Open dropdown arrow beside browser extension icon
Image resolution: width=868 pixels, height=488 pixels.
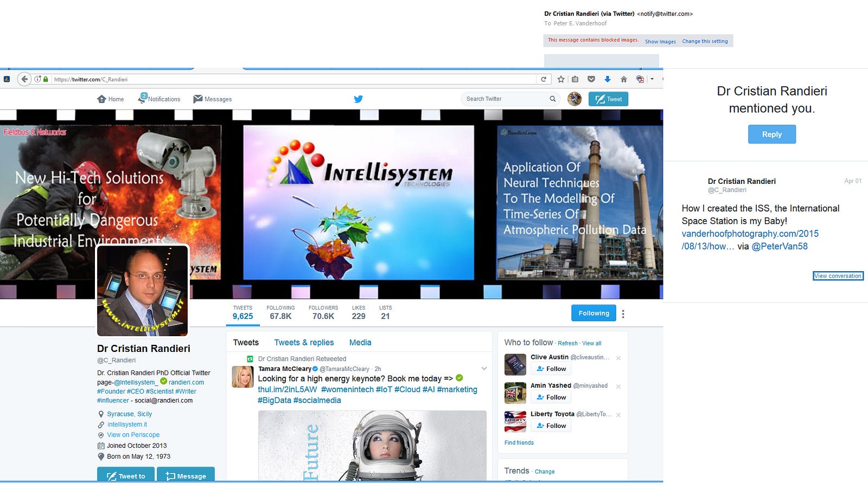pos(652,79)
